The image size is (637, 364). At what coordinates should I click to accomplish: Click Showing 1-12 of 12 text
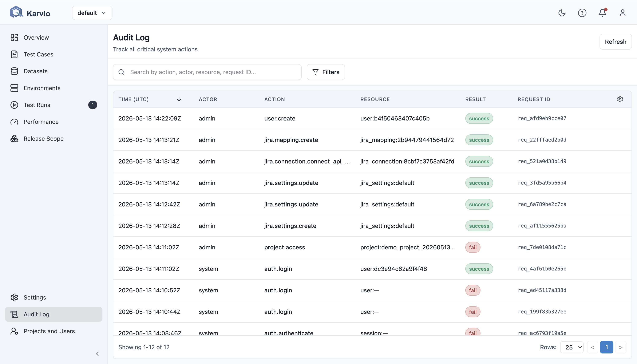click(144, 347)
